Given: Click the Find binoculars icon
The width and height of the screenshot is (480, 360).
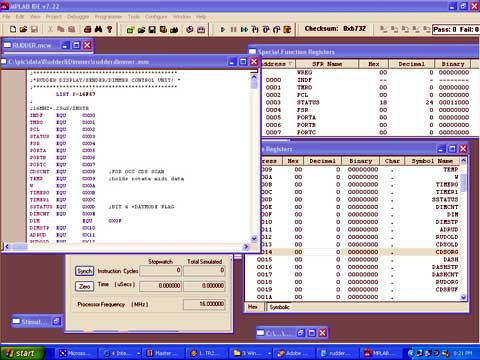Looking at the screenshot, I should pos(98,29).
